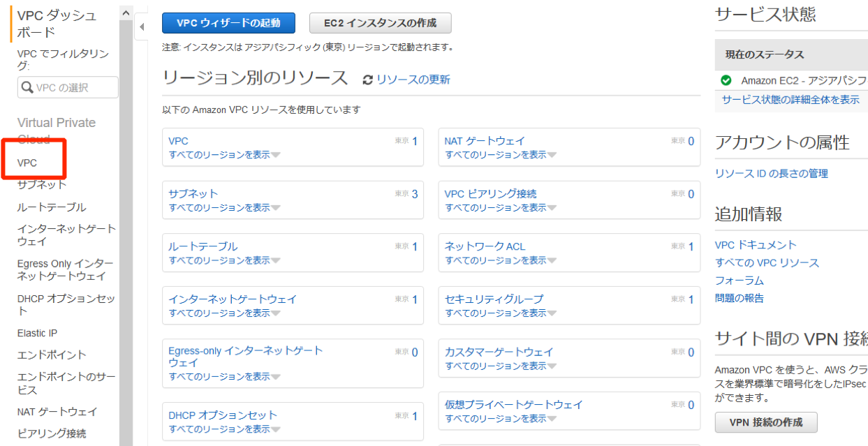This screenshot has height=446, width=868.
Task: Open DHCP オプションセット resource card link
Action: tap(223, 415)
